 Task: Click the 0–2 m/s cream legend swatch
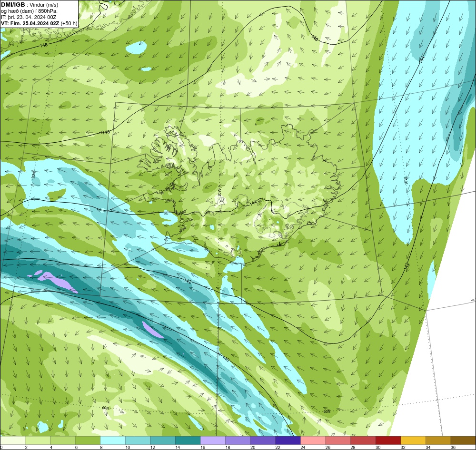(12, 440)
